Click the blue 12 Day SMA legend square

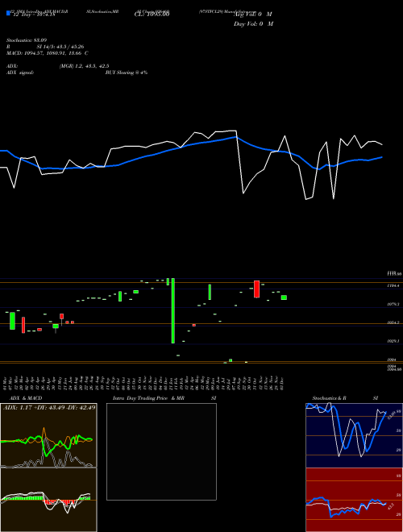(x=8, y=14)
